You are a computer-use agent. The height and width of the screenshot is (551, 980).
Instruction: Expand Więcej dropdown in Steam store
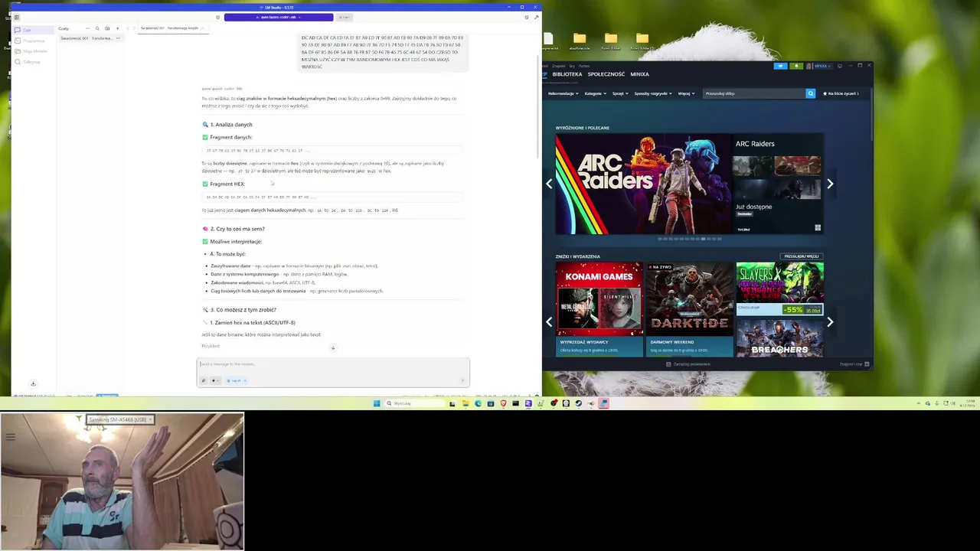[x=686, y=93]
